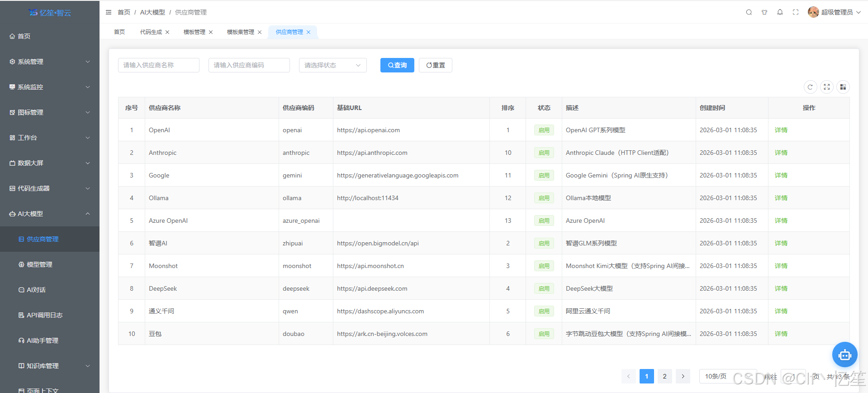The height and width of the screenshot is (393, 868).
Task: Open 详情 for 豆包 row
Action: [781, 334]
